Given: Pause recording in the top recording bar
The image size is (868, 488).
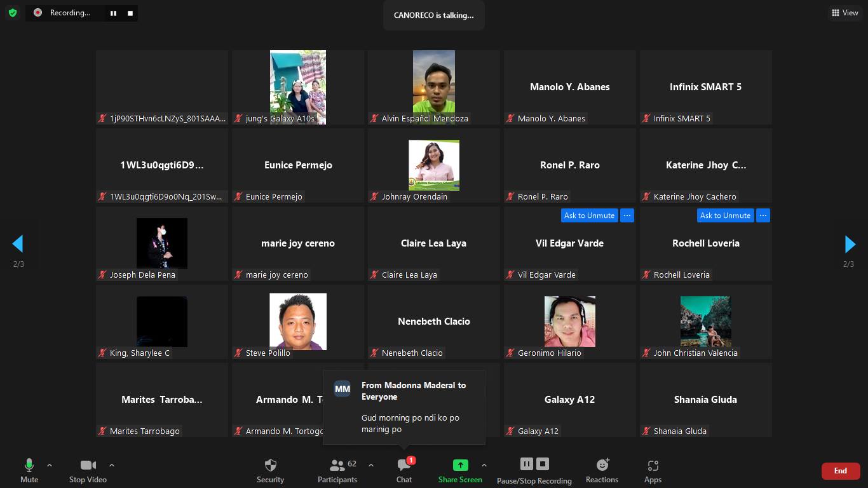Looking at the screenshot, I should click(113, 13).
